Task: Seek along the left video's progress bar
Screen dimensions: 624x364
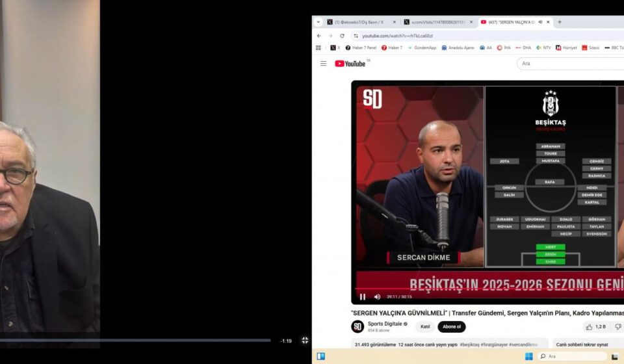Action: point(135,341)
